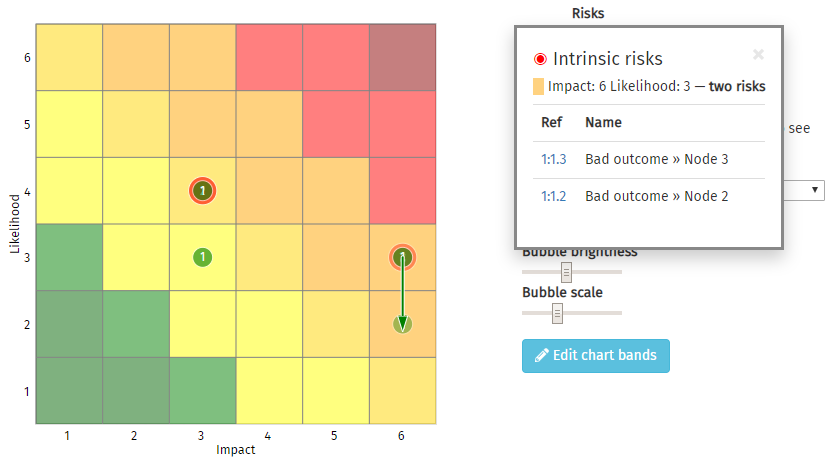
Task: Click the green bubble at impact 6, likelihood 2
Action: pyautogui.click(x=402, y=324)
